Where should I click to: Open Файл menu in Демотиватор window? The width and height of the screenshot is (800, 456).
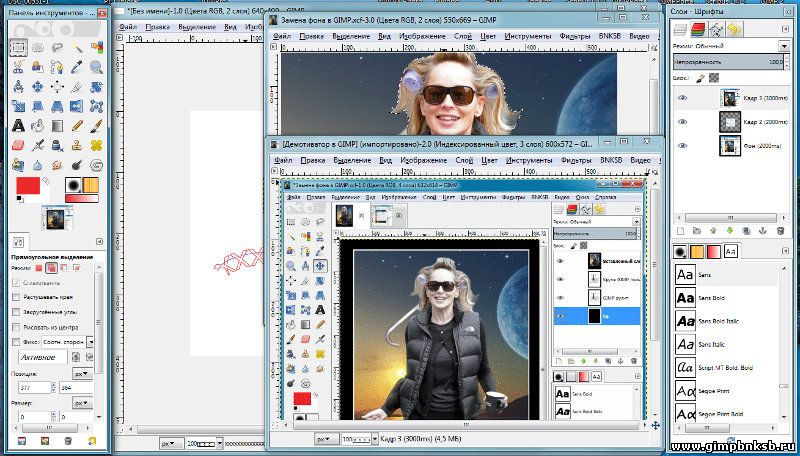coord(283,160)
